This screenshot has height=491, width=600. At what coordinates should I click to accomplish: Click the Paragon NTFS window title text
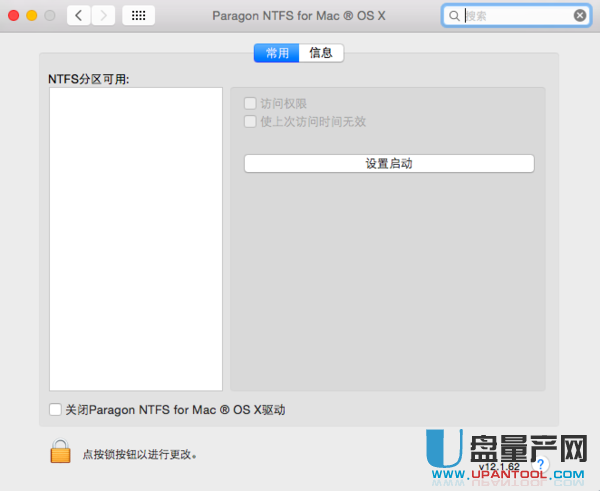point(299,16)
